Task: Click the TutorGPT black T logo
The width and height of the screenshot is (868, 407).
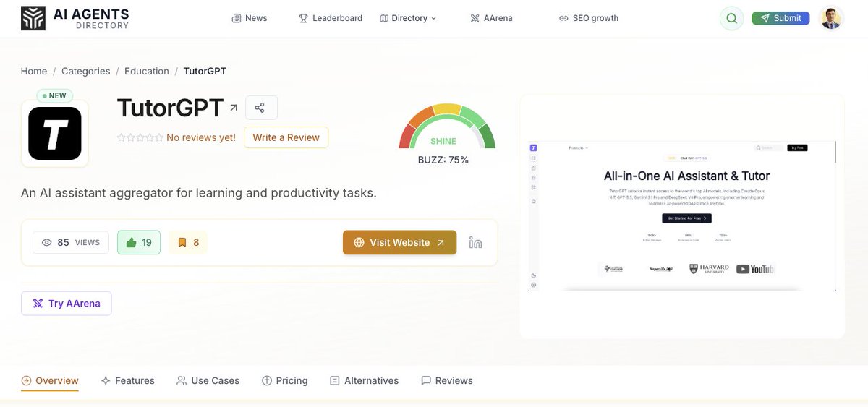Action: tap(55, 134)
